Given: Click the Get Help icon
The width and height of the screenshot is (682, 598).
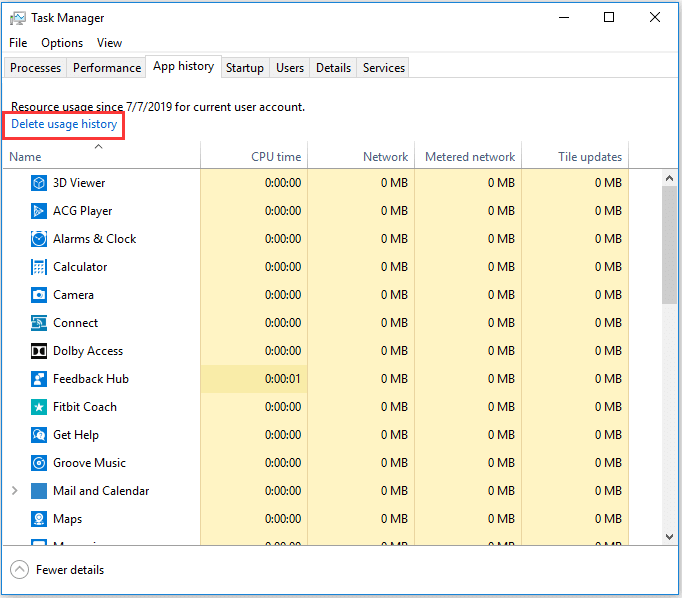Looking at the screenshot, I should (x=39, y=435).
